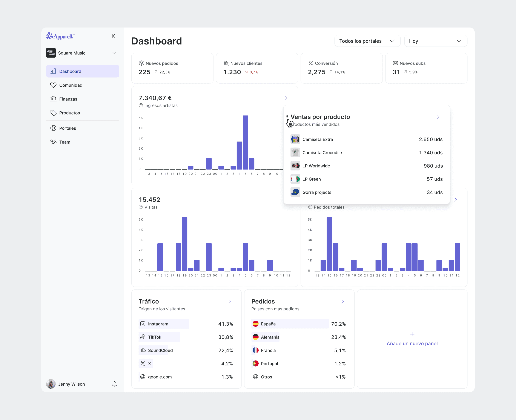
Task: Click help icon beside Pedidos totales
Action: [x=310, y=207]
